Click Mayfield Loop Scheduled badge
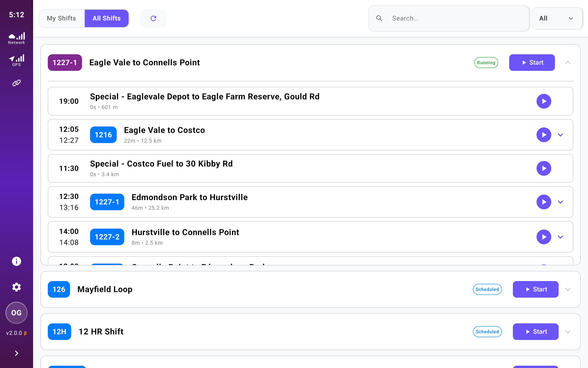The width and height of the screenshot is (588, 368). [x=487, y=289]
